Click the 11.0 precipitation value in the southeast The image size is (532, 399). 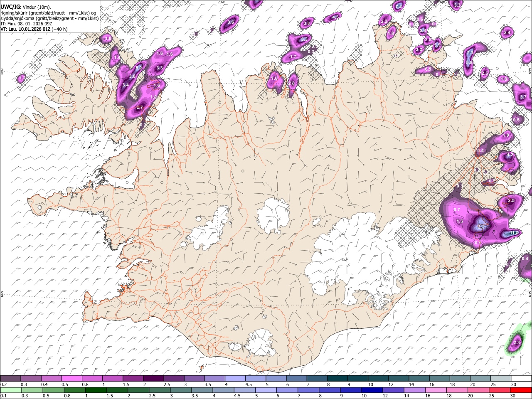(514, 233)
